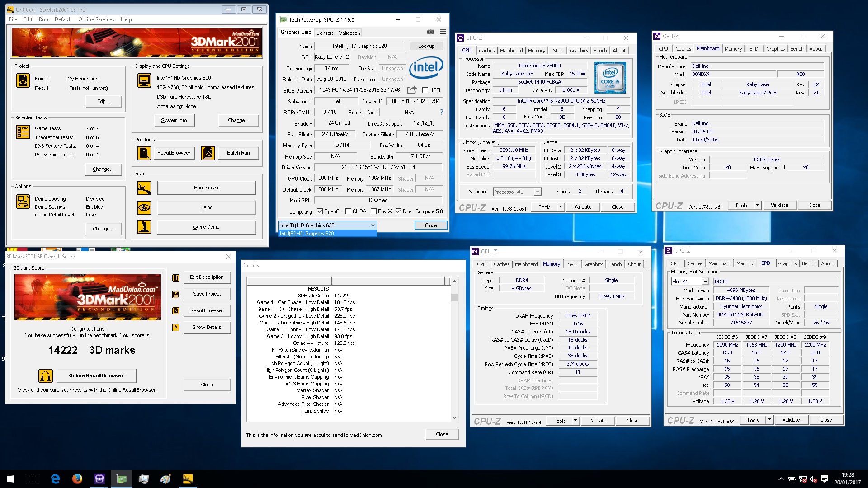868x488 pixels.
Task: Click the Online ResultBrowser icon
Action: pos(46,375)
